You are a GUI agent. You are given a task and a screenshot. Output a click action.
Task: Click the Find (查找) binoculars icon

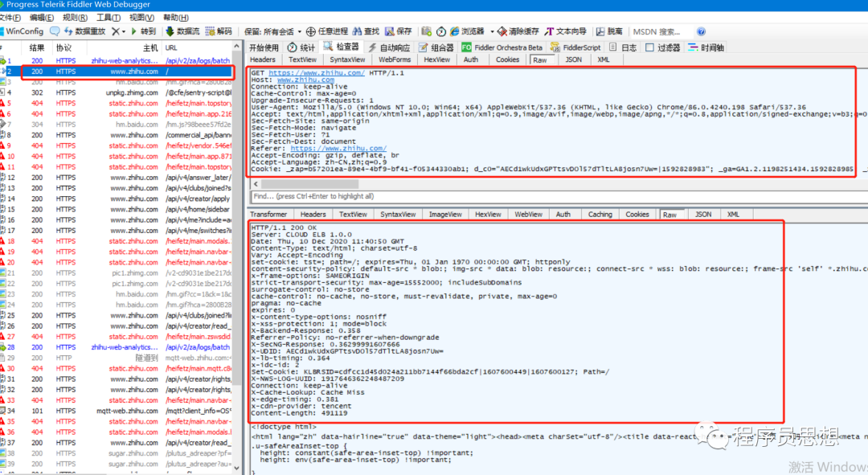pos(357,31)
